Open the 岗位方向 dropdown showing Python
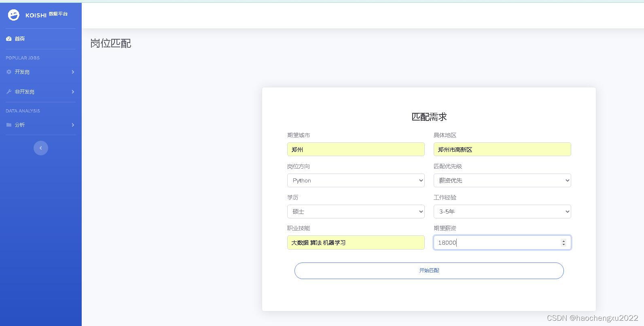 [x=356, y=180]
